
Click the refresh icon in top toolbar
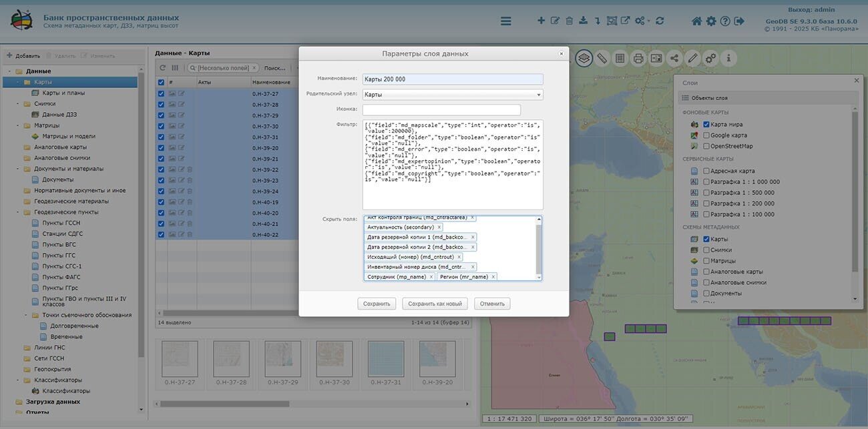(660, 21)
